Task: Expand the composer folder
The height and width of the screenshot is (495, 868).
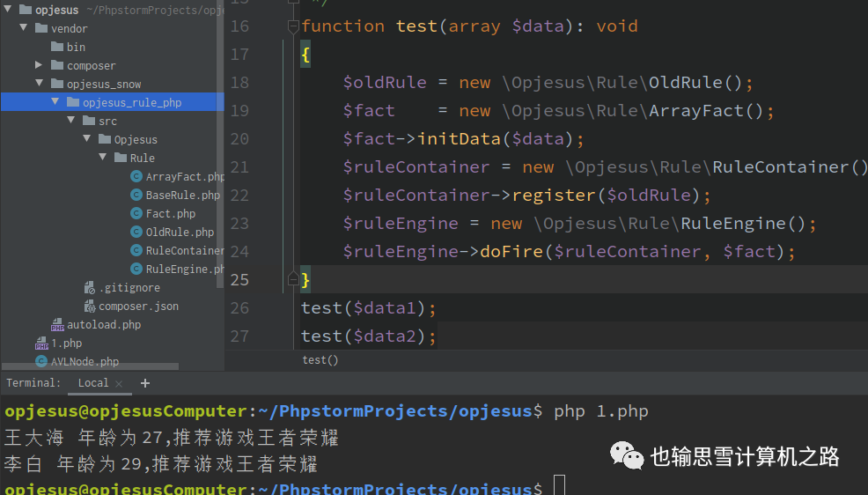Action: click(39, 66)
